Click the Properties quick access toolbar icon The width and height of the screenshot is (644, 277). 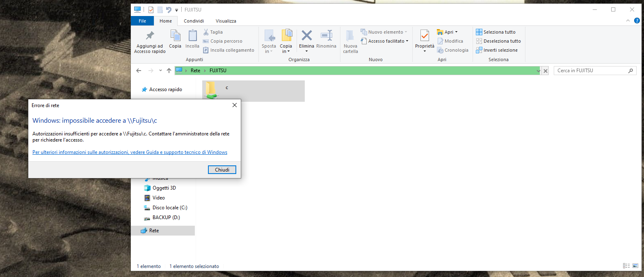pos(151,10)
